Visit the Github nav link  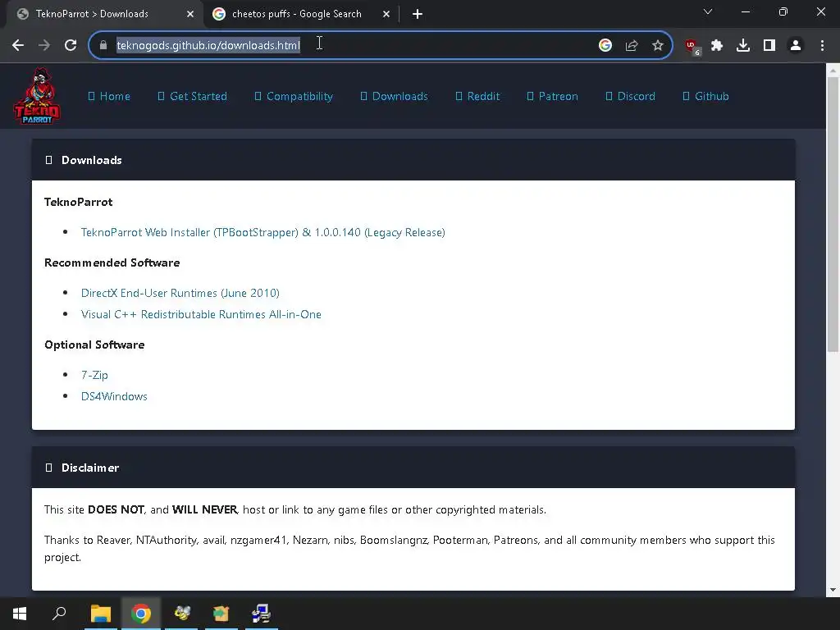coord(706,97)
